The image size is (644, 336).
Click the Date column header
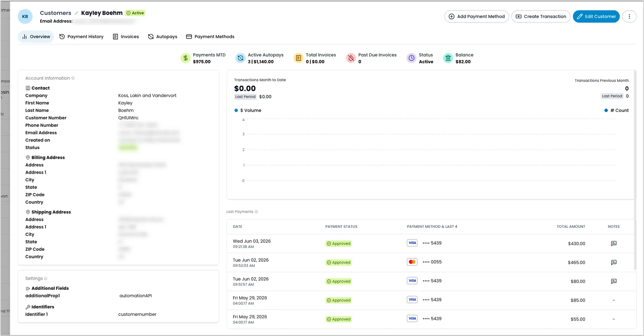(237, 227)
